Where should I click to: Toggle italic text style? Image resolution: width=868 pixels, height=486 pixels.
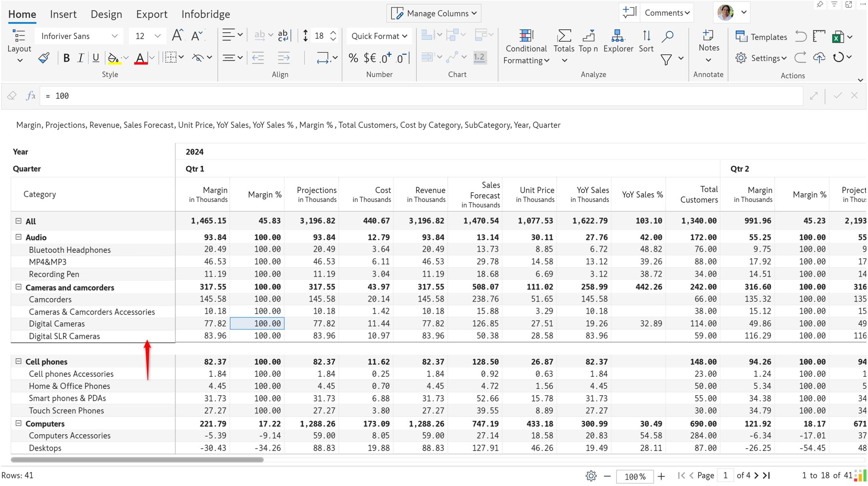coord(80,58)
